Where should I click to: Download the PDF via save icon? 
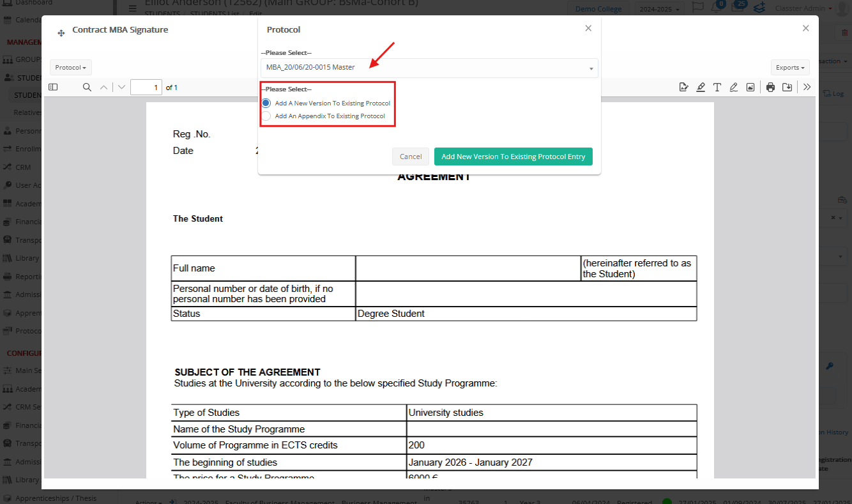tap(787, 88)
